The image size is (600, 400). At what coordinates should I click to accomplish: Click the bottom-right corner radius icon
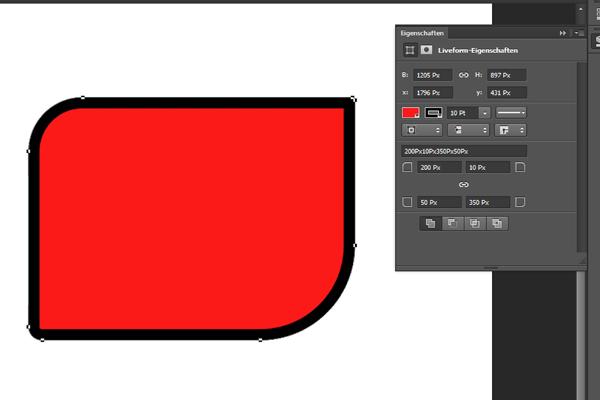coord(520,202)
